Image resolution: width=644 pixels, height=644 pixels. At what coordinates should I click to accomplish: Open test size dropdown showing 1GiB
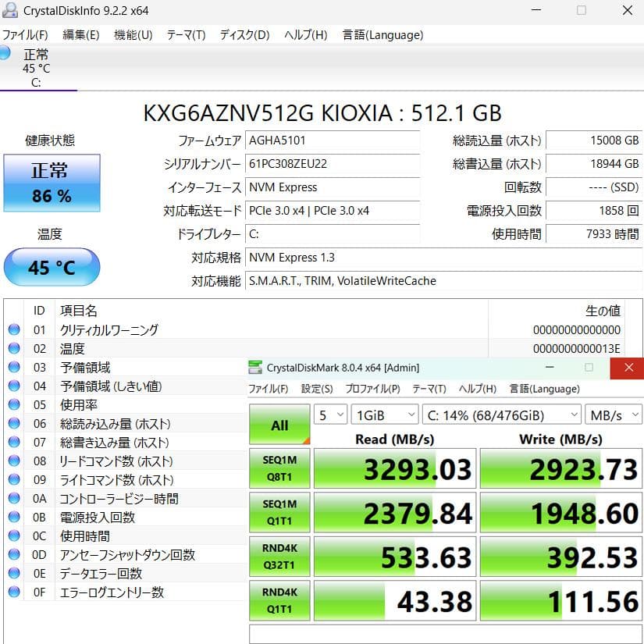pos(384,415)
